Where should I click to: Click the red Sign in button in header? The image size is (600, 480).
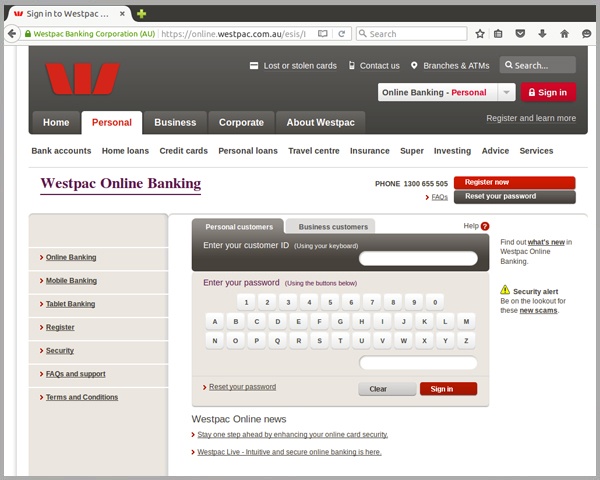548,92
